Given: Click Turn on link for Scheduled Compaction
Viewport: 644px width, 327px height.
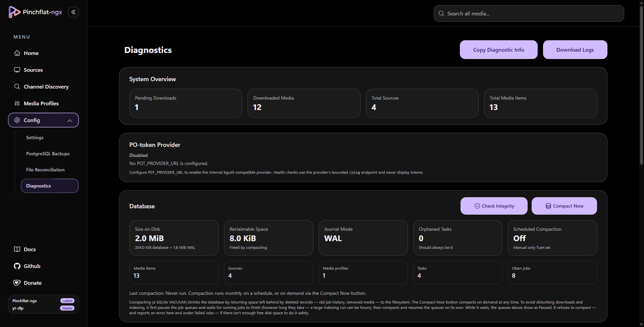Looking at the screenshot, I should pos(543,248).
